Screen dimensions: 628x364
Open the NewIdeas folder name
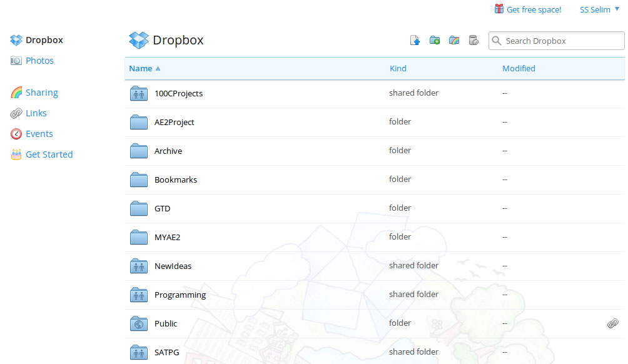tap(173, 266)
